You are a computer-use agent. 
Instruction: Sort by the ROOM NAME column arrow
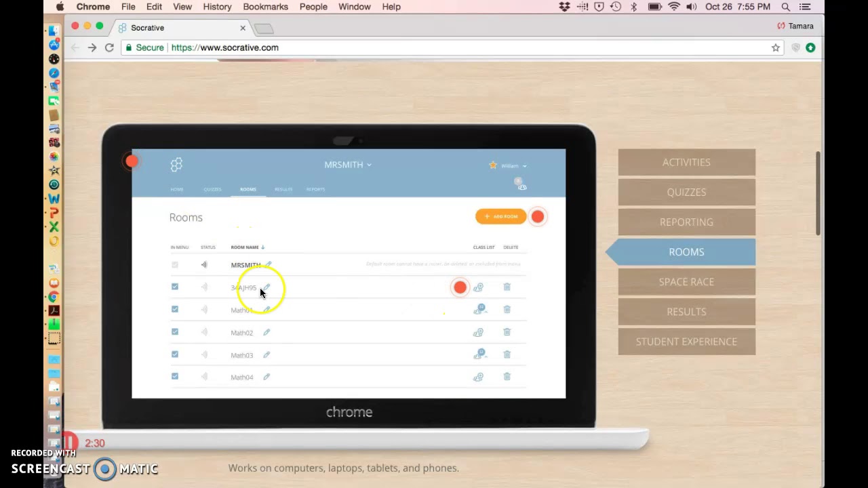pos(263,247)
